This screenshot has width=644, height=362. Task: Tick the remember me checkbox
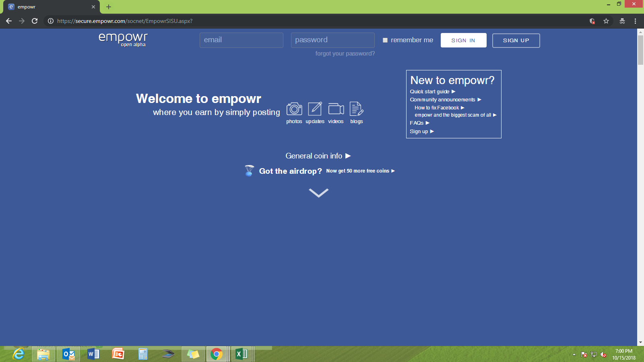pos(385,40)
